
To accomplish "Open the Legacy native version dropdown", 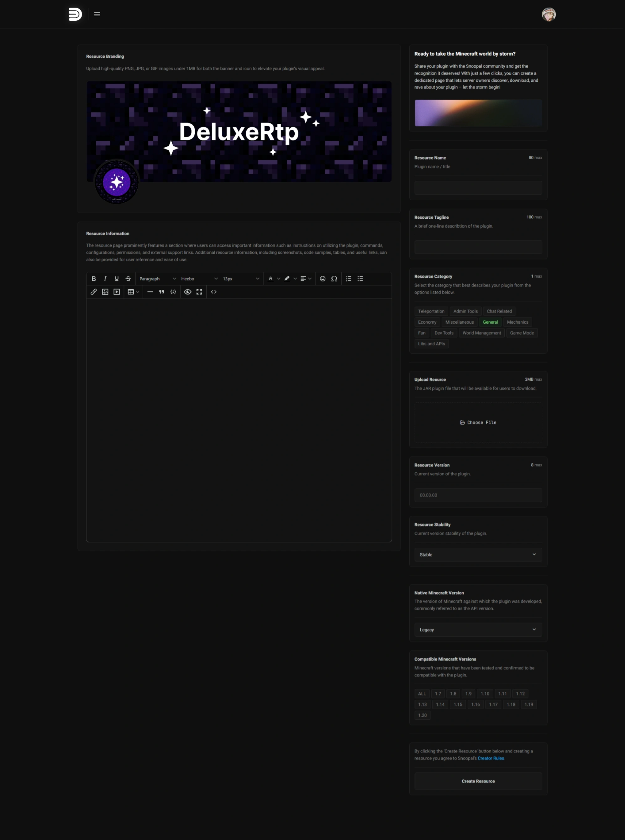I will click(x=478, y=630).
